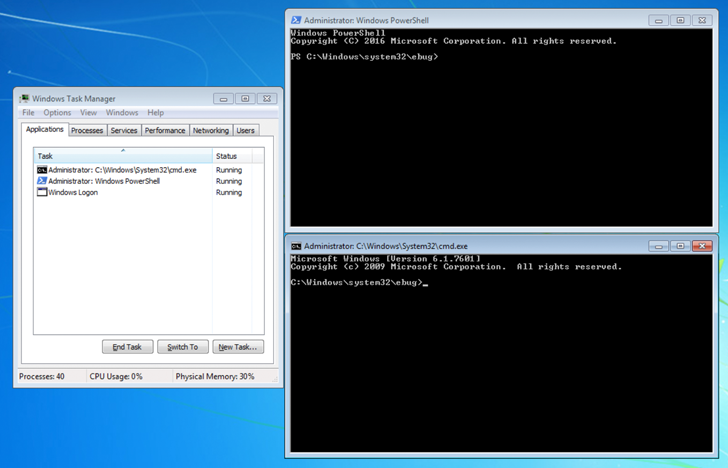Switch to the Performance tab
Screen dimensions: 728x468
[x=165, y=130]
